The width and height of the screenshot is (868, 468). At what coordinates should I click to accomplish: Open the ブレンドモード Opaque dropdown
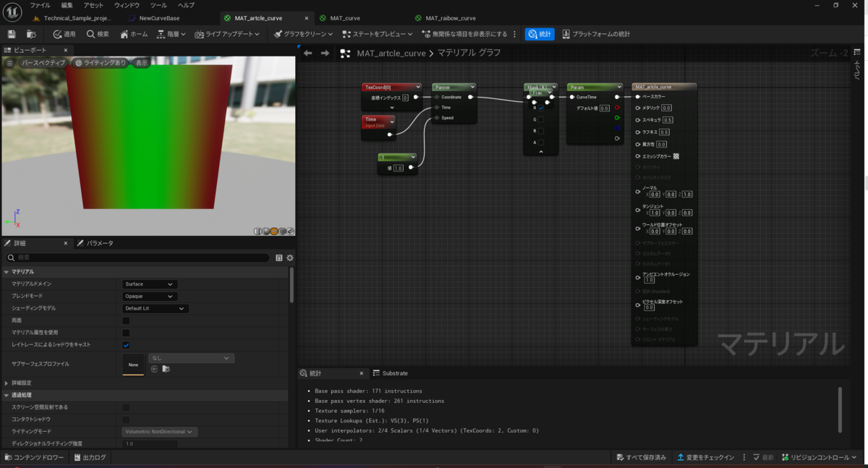coord(149,297)
